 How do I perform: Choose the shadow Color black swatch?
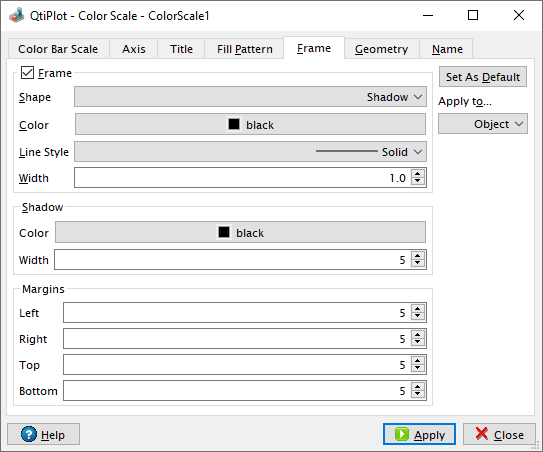coord(240,232)
